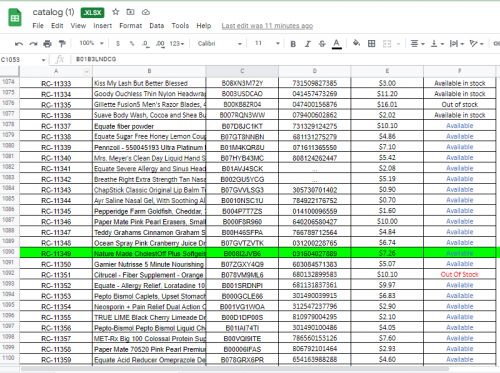Open the Format menu

(130, 26)
